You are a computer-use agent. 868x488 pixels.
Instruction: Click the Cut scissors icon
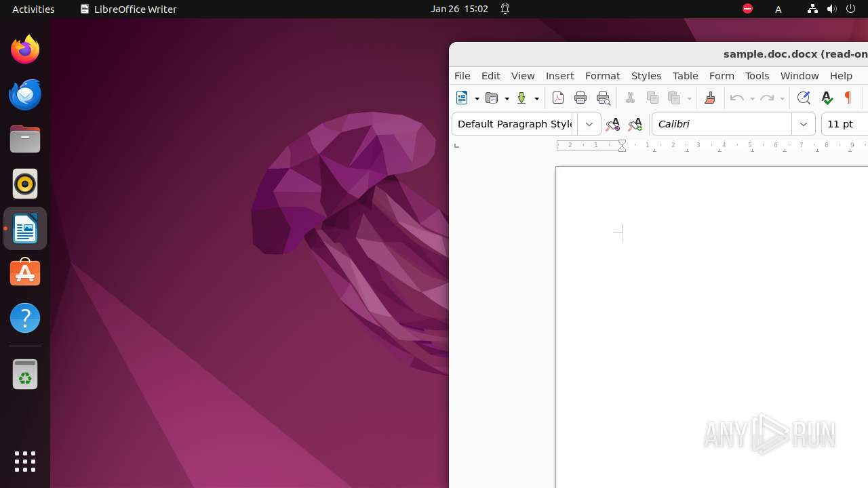(x=630, y=98)
